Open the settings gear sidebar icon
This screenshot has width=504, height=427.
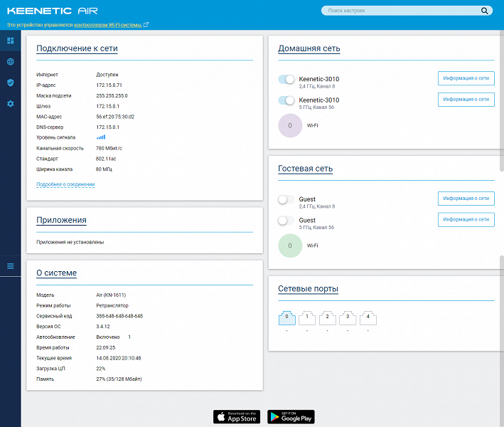[x=10, y=104]
